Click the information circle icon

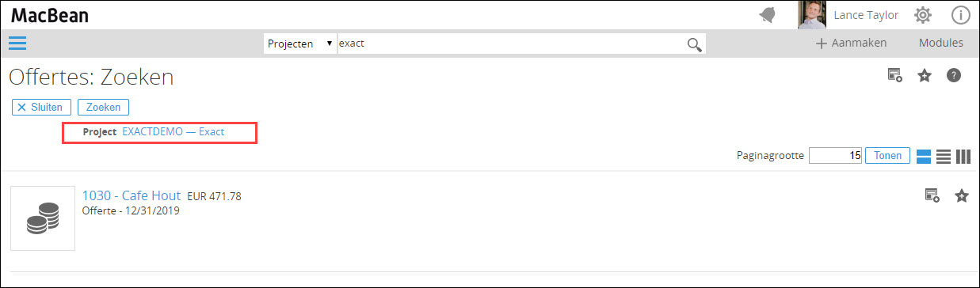coord(960,15)
